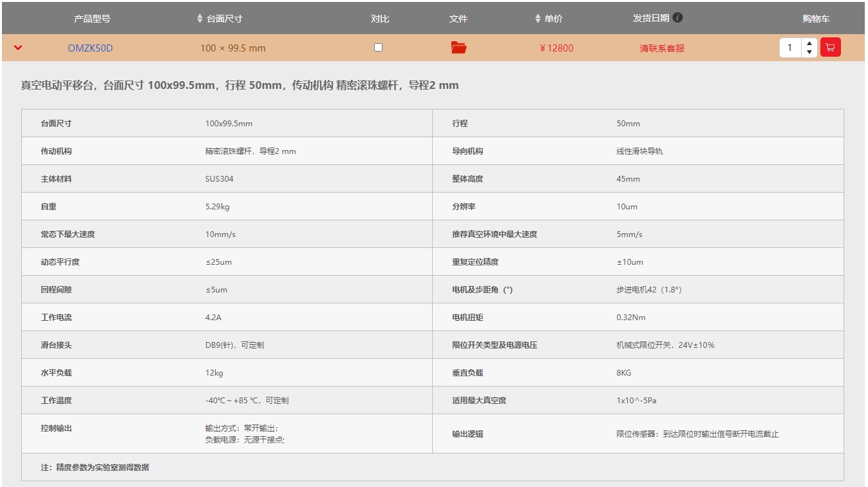Click the 对比 column header
868x487 pixels.
[x=380, y=19]
